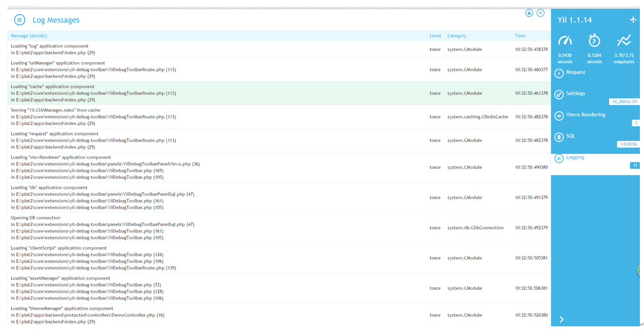The width and height of the screenshot is (644, 329).
Task: Click the Request lightning bolt icon
Action: click(559, 73)
